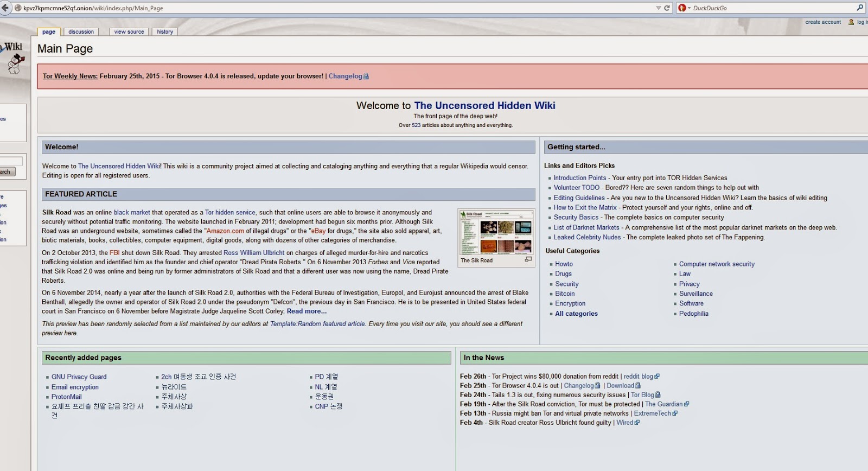Click the URL address field
The image size is (868, 471).
pos(336,8)
